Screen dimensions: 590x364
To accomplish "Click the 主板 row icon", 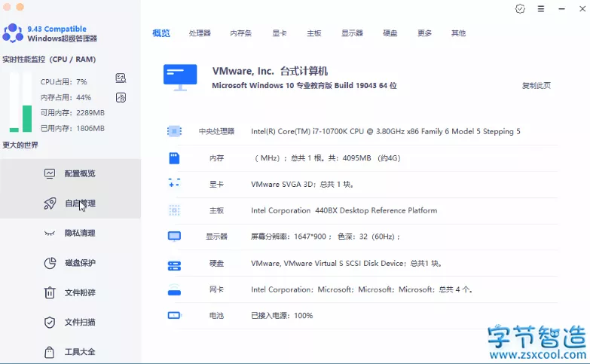I will click(174, 210).
